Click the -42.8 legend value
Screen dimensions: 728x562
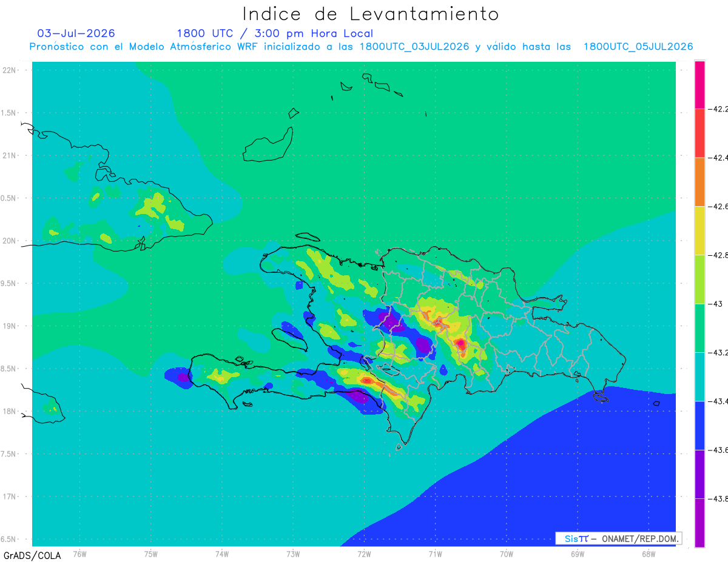click(719, 255)
